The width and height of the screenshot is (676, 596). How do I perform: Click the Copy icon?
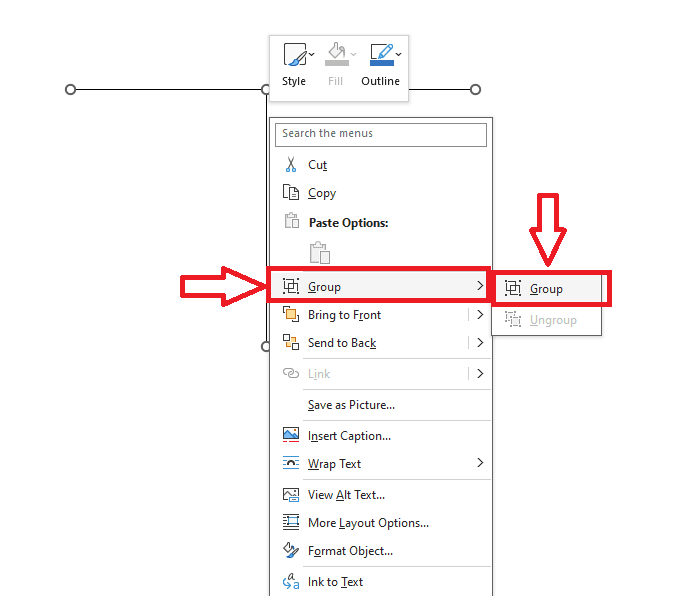(291, 193)
